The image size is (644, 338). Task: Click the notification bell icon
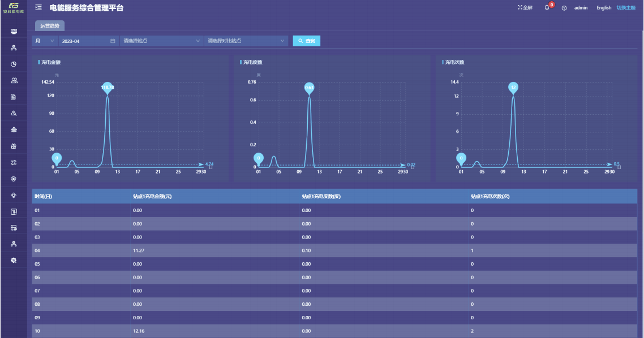547,8
